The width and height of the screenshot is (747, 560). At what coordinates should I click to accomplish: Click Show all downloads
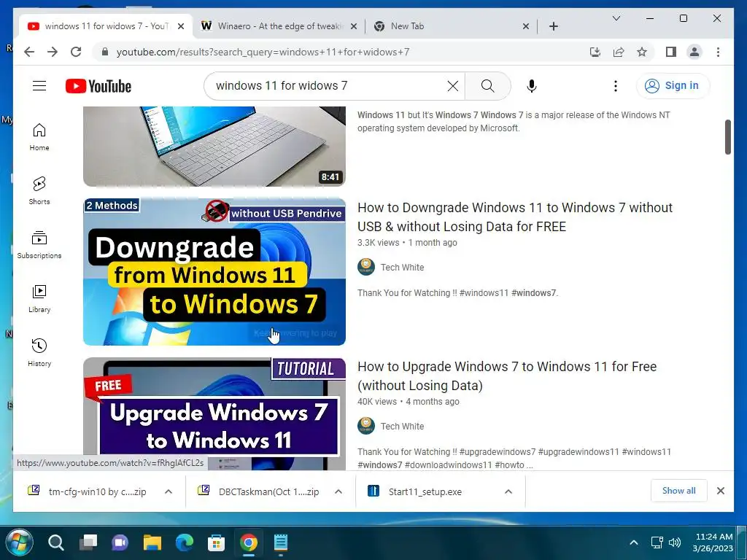click(678, 491)
